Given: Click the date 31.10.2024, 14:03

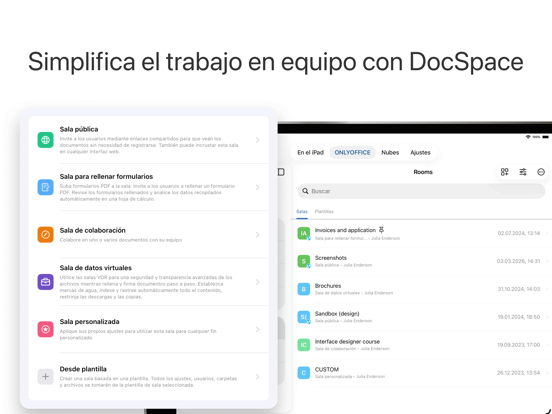Looking at the screenshot, I should 519,289.
